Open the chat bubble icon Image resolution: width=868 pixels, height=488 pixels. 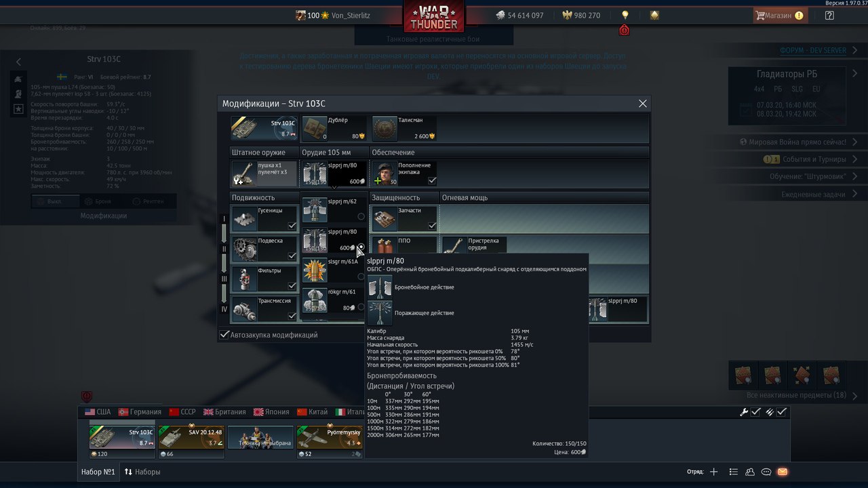coord(766,472)
